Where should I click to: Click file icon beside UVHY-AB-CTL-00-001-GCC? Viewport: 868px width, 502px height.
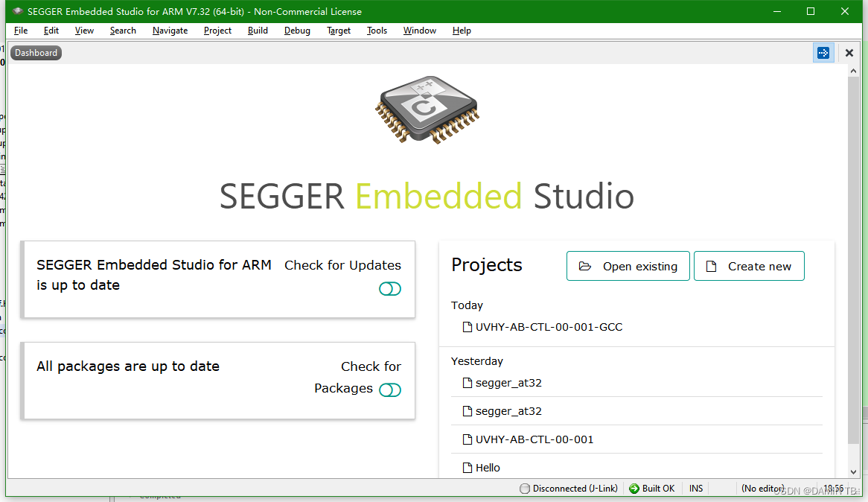coord(467,327)
